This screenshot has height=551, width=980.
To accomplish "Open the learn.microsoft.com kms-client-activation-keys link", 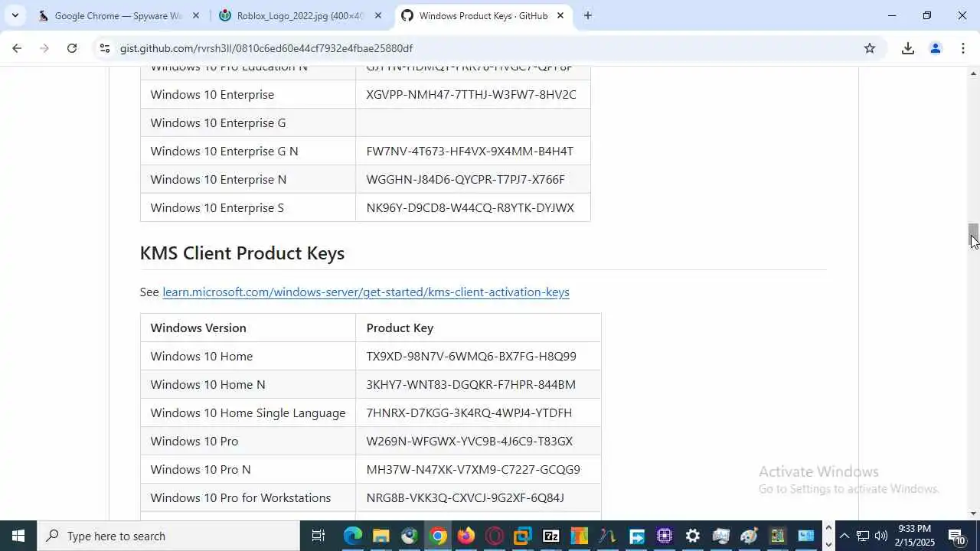I will click(x=366, y=292).
